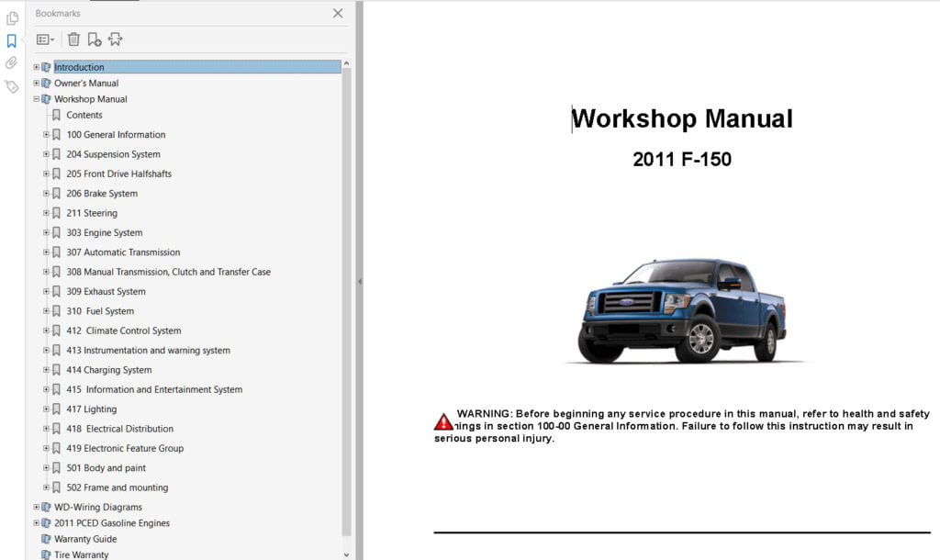
Task: Close the Bookmarks panel
Action: [x=337, y=14]
